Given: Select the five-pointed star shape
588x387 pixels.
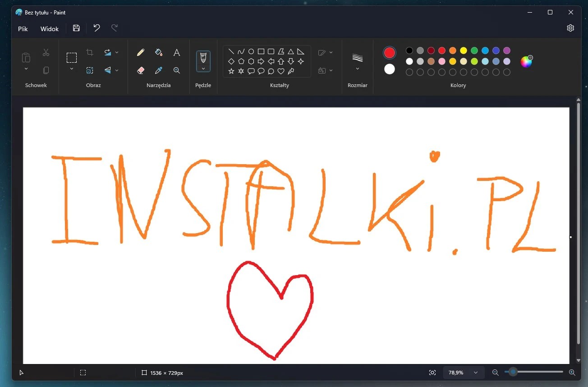Looking at the screenshot, I should click(231, 71).
